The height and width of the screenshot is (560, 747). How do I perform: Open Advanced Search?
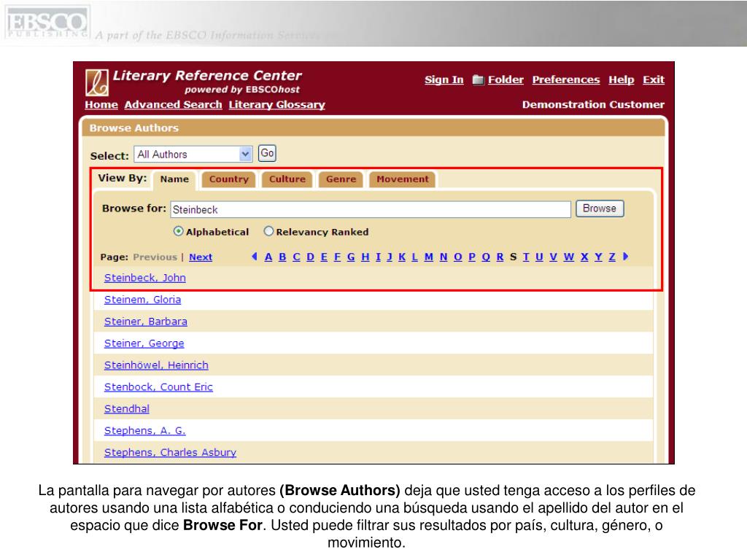pos(174,105)
